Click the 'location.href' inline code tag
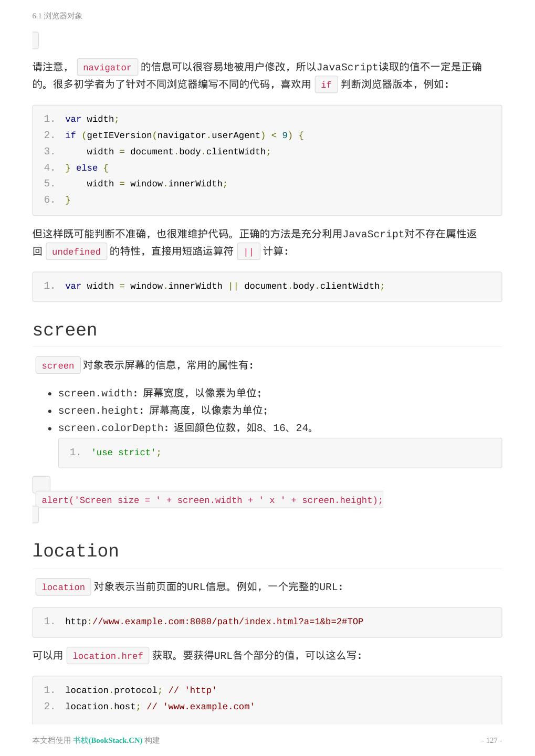The width and height of the screenshot is (535, 756). click(x=108, y=656)
